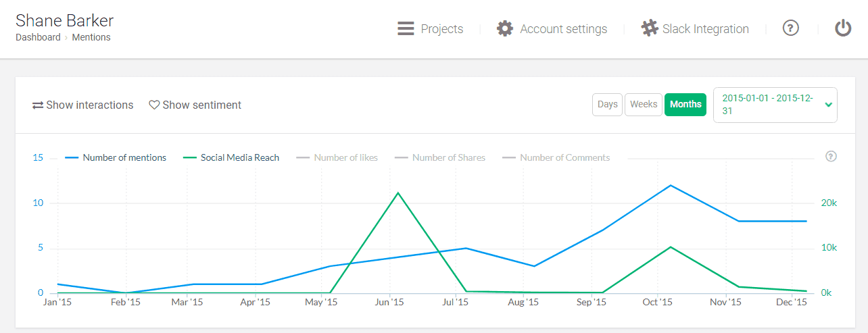Click the heart icon beside Show sentiment
868x333 pixels.
click(154, 105)
